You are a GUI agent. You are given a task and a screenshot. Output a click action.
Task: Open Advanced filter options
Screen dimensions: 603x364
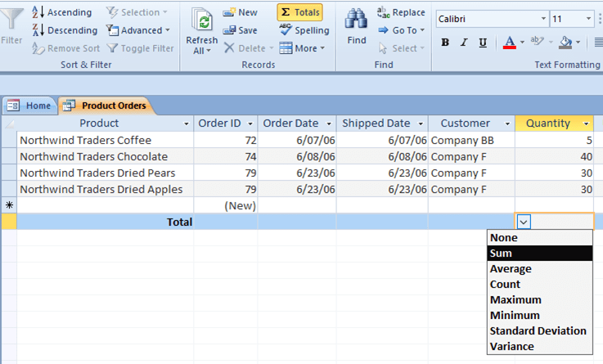click(138, 30)
